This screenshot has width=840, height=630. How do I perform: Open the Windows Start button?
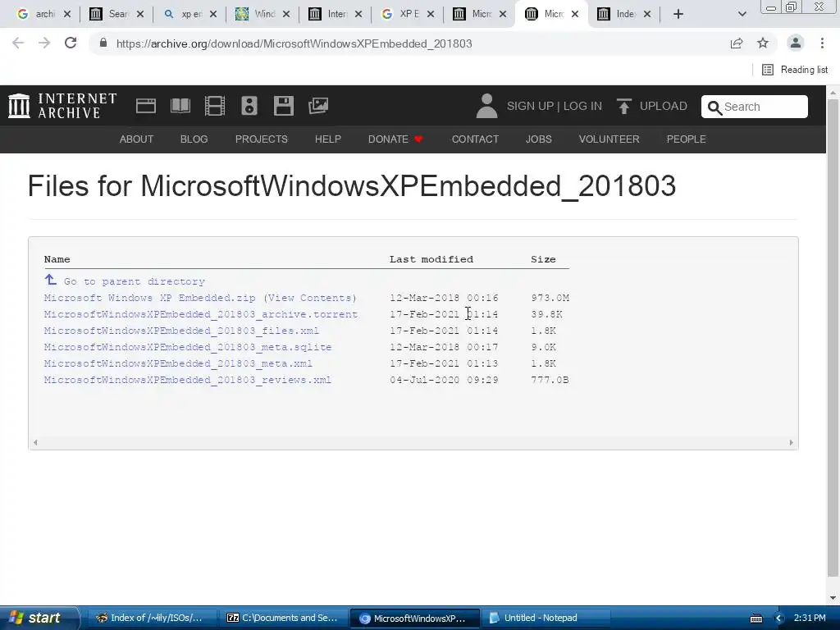tap(39, 619)
